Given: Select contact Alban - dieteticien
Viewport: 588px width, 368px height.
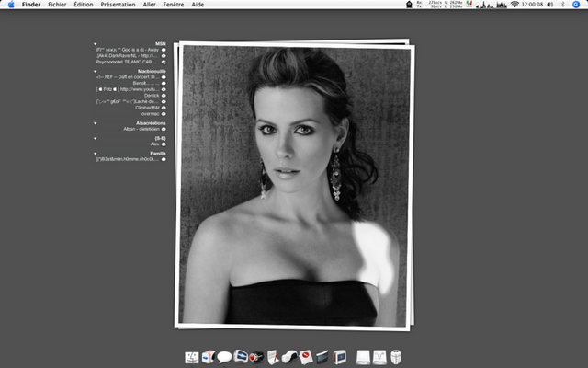Looking at the screenshot, I should point(143,129).
